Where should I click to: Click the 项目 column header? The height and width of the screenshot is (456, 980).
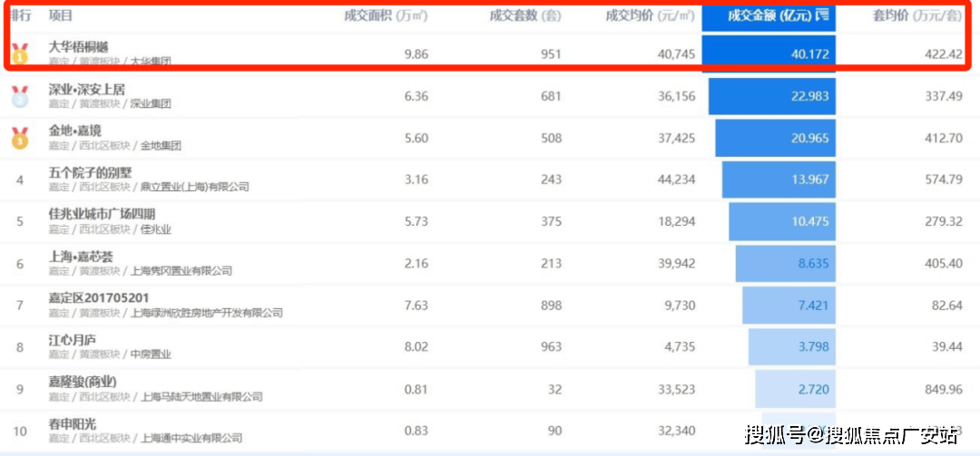[x=61, y=15]
